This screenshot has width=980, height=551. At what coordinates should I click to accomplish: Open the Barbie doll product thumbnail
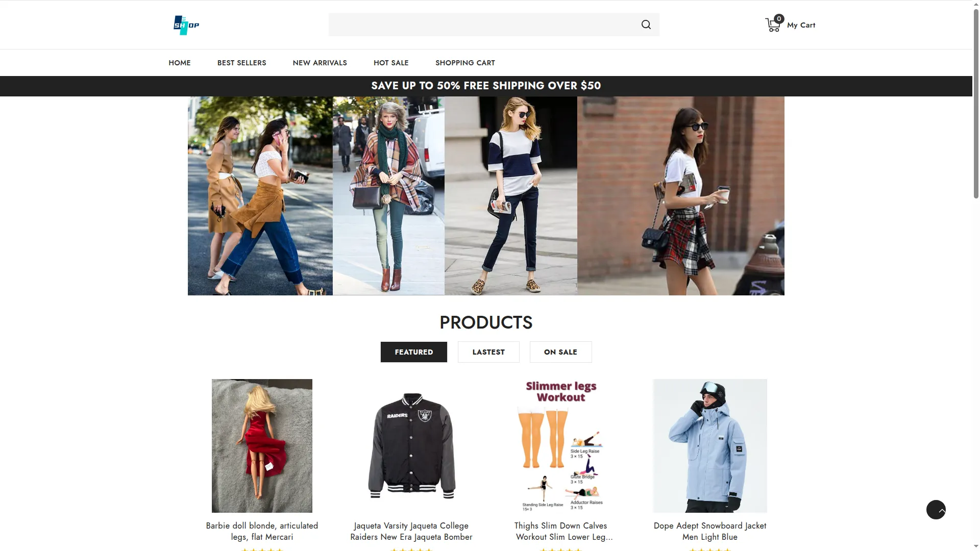262,445
